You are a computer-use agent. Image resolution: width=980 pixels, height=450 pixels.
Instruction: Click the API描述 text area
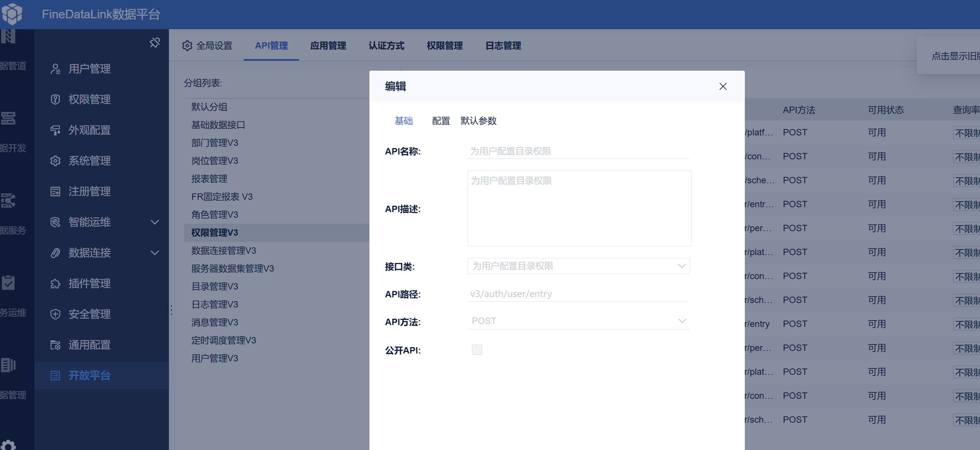click(x=579, y=208)
